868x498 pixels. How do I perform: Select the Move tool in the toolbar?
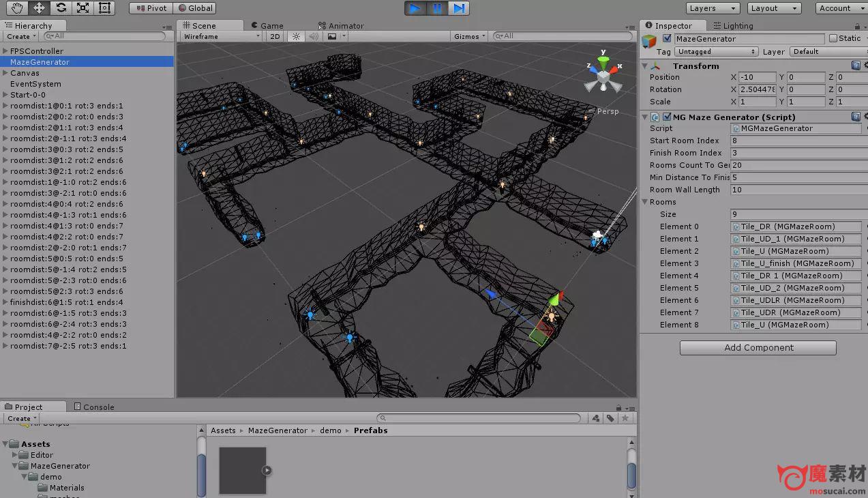[40, 8]
